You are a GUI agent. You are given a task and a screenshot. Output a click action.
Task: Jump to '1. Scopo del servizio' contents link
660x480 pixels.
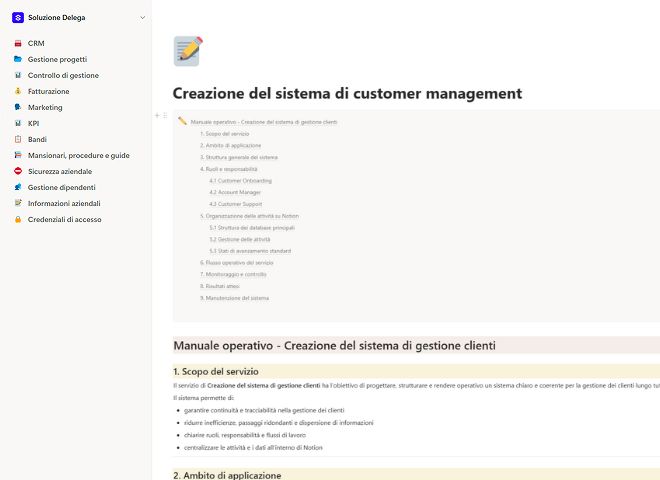click(224, 134)
